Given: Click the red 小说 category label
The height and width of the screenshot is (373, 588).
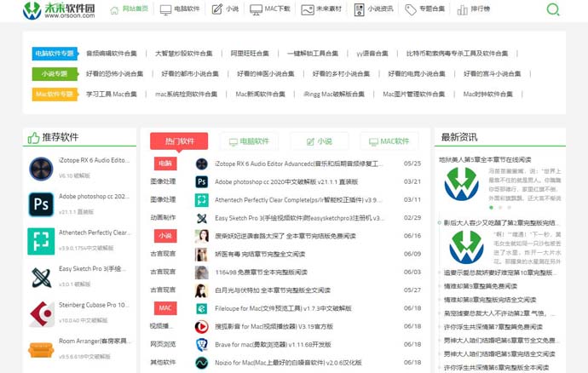Looking at the screenshot, I should pyautogui.click(x=165, y=236).
